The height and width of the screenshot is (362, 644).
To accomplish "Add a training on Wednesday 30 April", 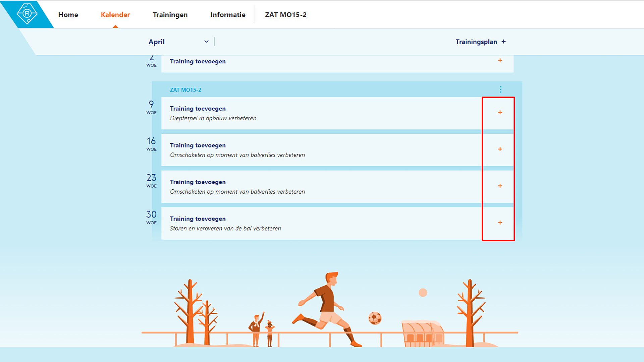I will pos(500,222).
